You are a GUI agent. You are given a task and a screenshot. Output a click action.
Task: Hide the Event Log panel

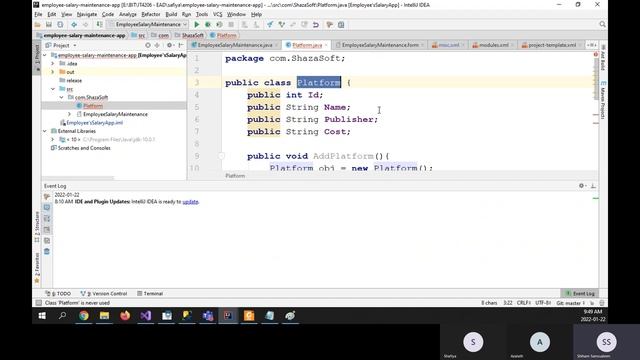[593, 186]
